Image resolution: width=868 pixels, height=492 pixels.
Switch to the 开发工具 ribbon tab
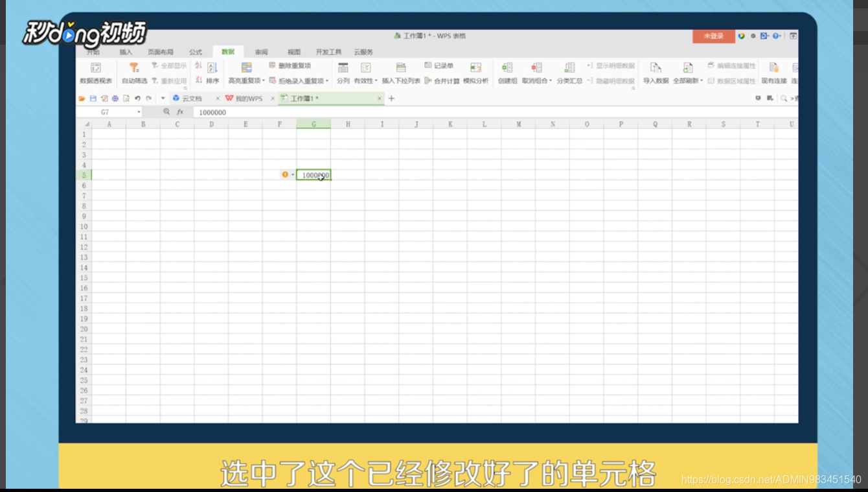[328, 52]
